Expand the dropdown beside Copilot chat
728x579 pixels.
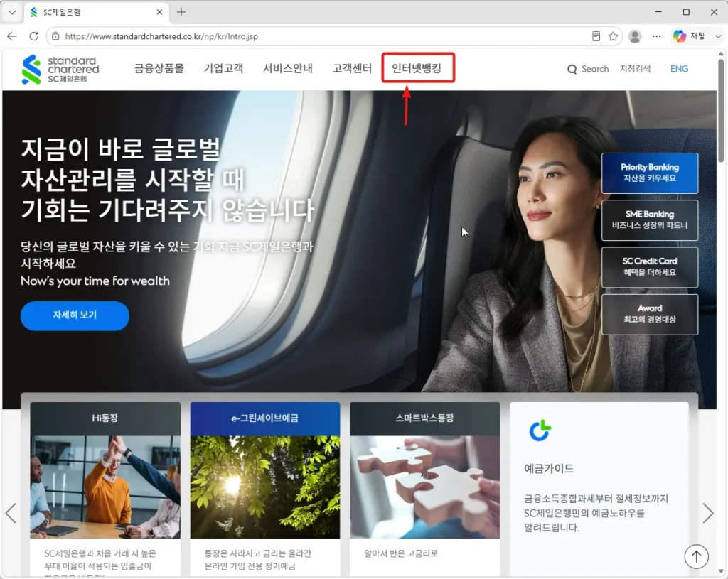(718, 36)
